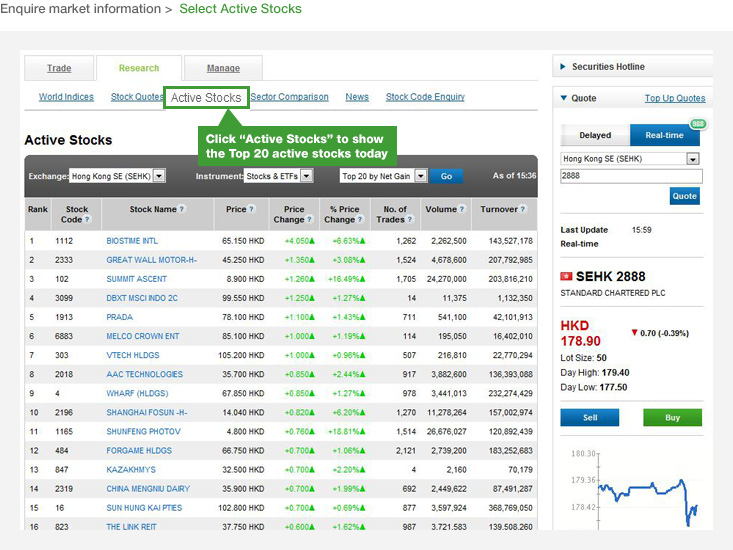Open the Trade tab

pyautogui.click(x=59, y=68)
